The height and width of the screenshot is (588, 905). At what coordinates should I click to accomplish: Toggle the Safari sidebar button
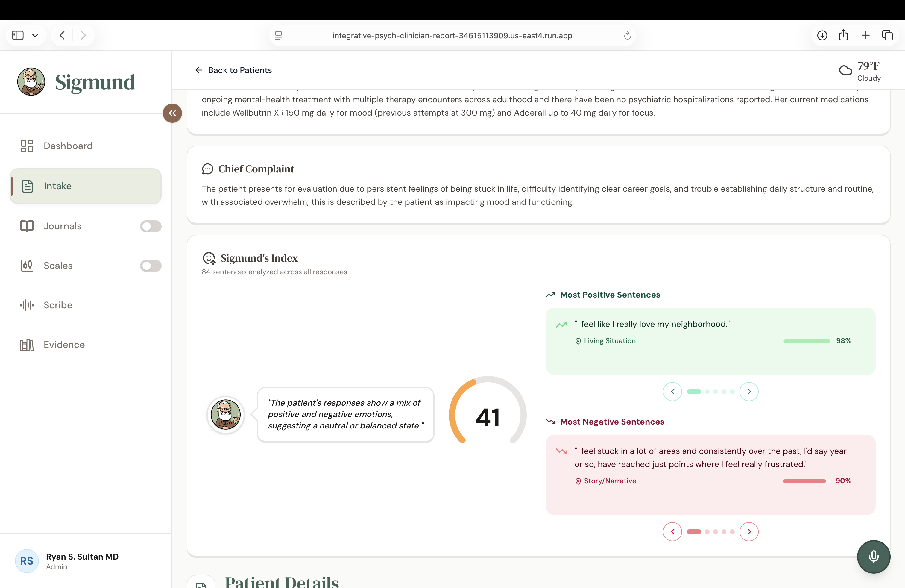pyautogui.click(x=18, y=35)
